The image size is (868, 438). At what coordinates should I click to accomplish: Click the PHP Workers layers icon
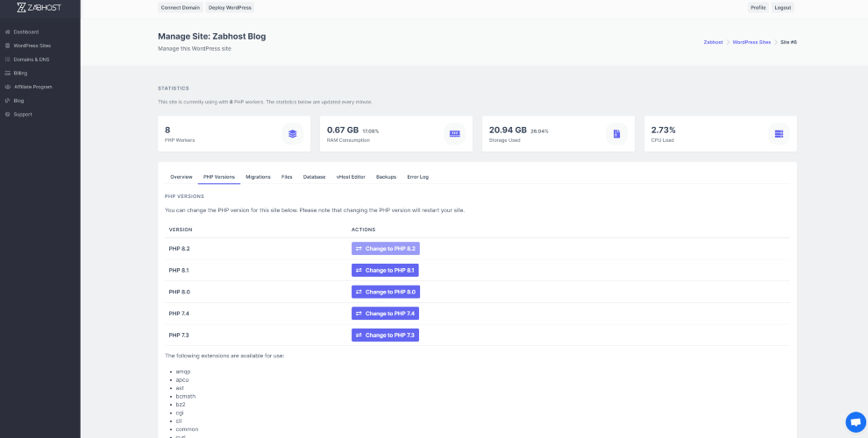pyautogui.click(x=292, y=134)
